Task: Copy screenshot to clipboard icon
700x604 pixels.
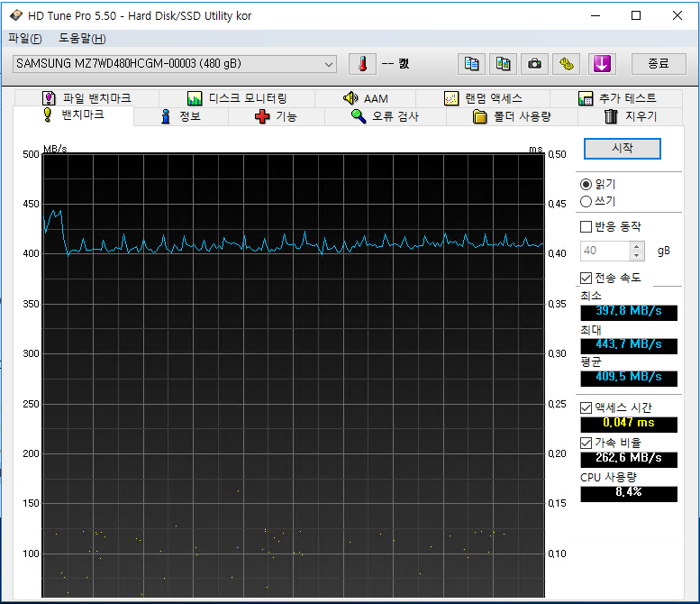Action: tap(503, 64)
